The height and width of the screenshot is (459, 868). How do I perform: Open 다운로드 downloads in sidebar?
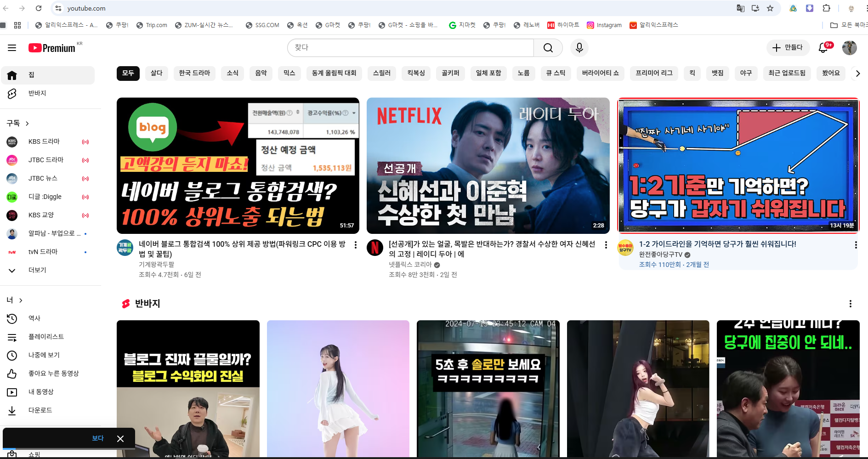click(48, 410)
